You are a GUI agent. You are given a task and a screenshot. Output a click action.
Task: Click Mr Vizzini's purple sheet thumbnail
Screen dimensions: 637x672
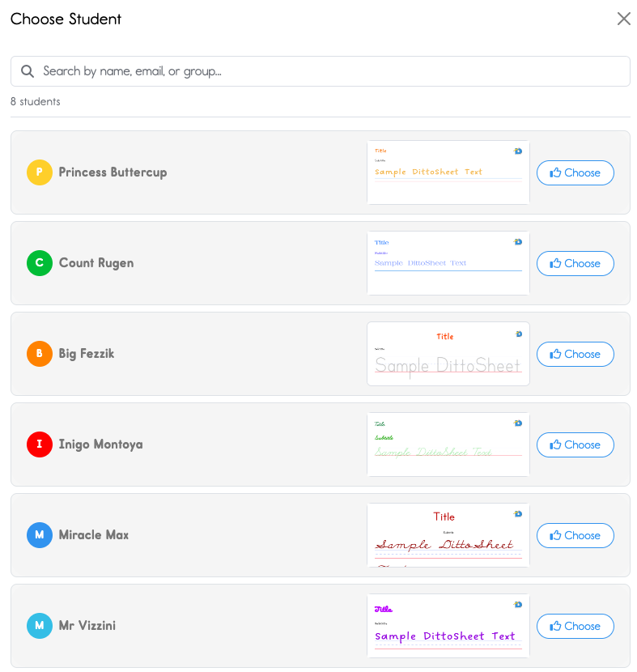point(448,626)
